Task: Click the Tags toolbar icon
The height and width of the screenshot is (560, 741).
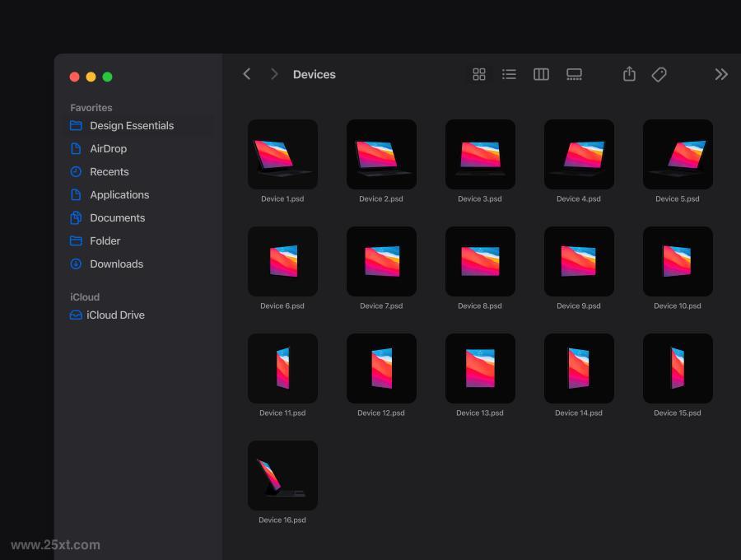Action: point(659,74)
